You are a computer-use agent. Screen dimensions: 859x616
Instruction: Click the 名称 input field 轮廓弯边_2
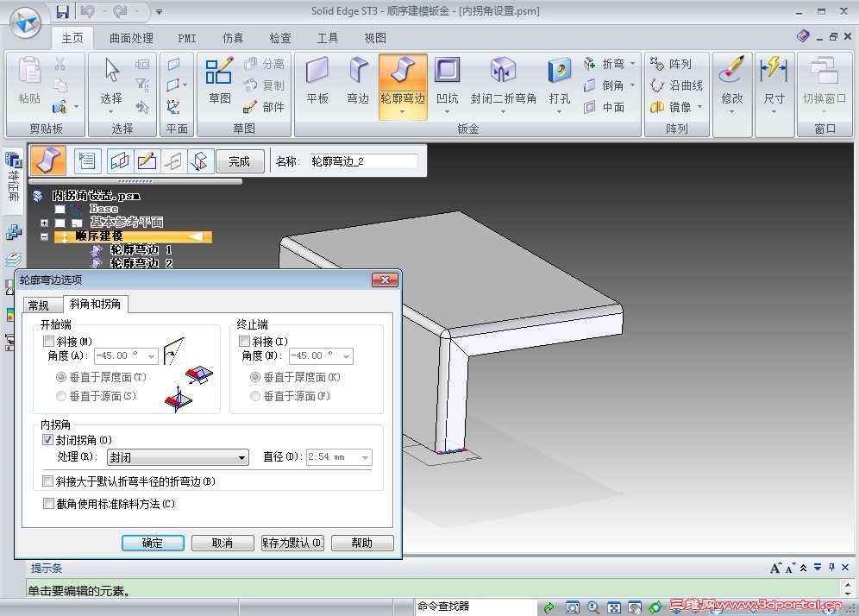pyautogui.click(x=363, y=161)
